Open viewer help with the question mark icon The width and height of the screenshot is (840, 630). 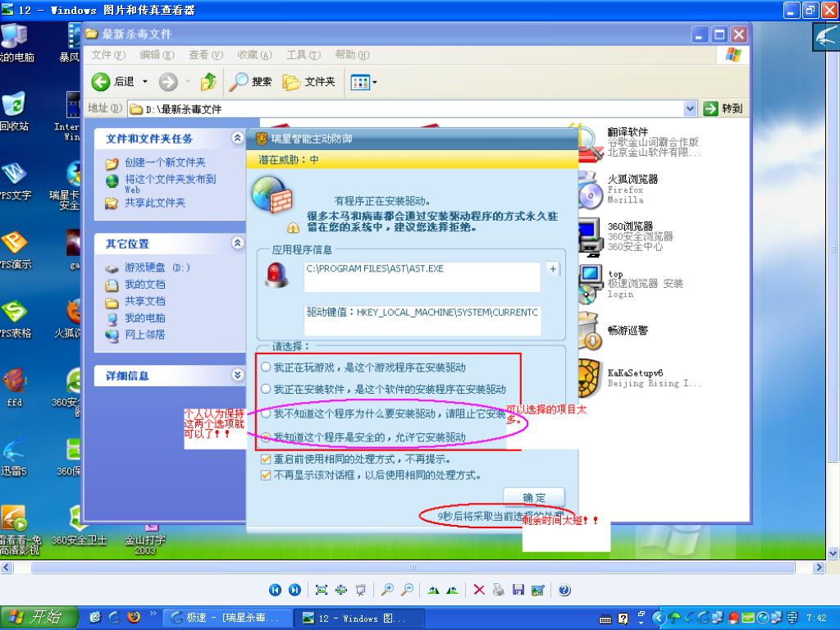coord(564,590)
